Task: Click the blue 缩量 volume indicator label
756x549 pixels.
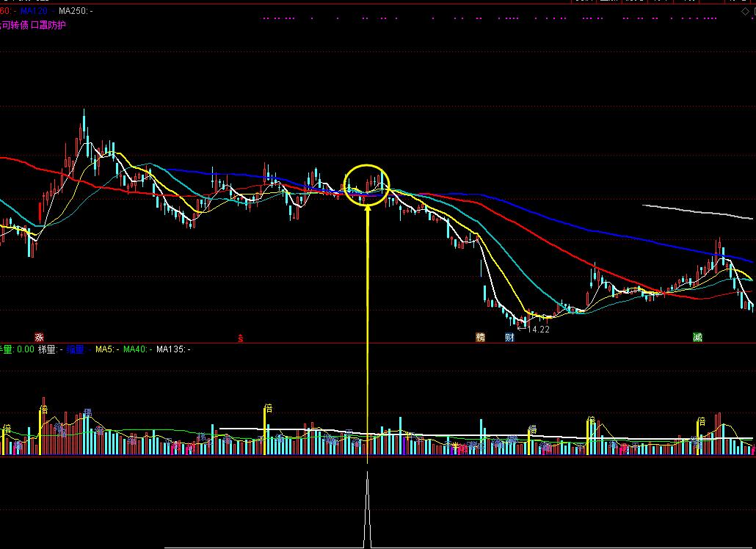Action: 76,349
